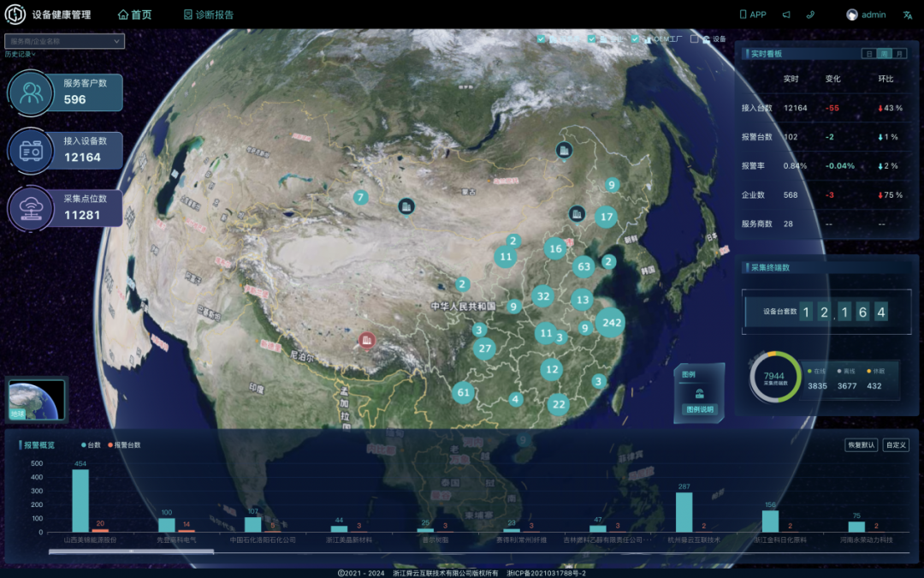Click the 报警台数 value 102
This screenshot has width=924, height=578.
791,137
